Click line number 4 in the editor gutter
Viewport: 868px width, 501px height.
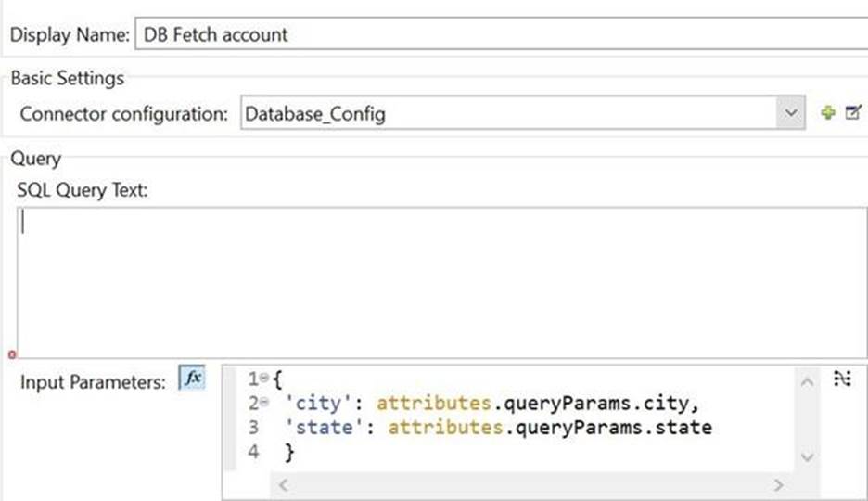click(x=253, y=452)
